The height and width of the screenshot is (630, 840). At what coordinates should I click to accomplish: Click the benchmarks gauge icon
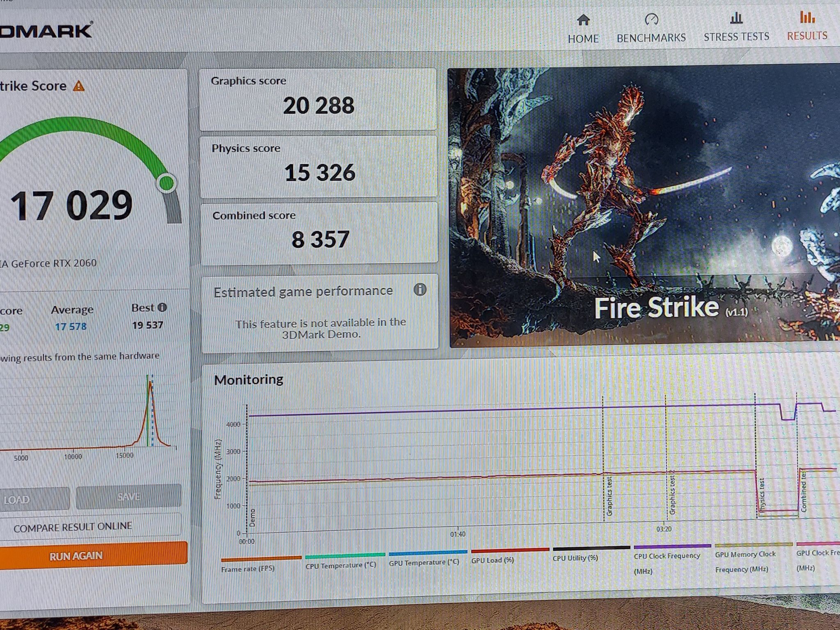(651, 19)
